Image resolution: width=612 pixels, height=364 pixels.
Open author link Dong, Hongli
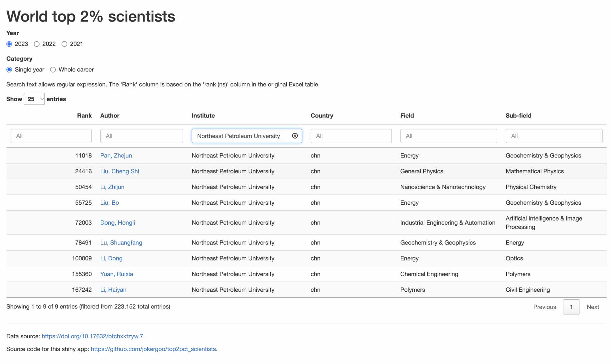click(117, 223)
